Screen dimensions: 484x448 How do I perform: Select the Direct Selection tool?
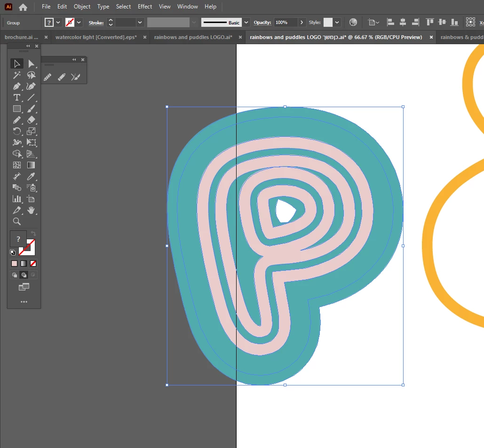pyautogui.click(x=31, y=64)
